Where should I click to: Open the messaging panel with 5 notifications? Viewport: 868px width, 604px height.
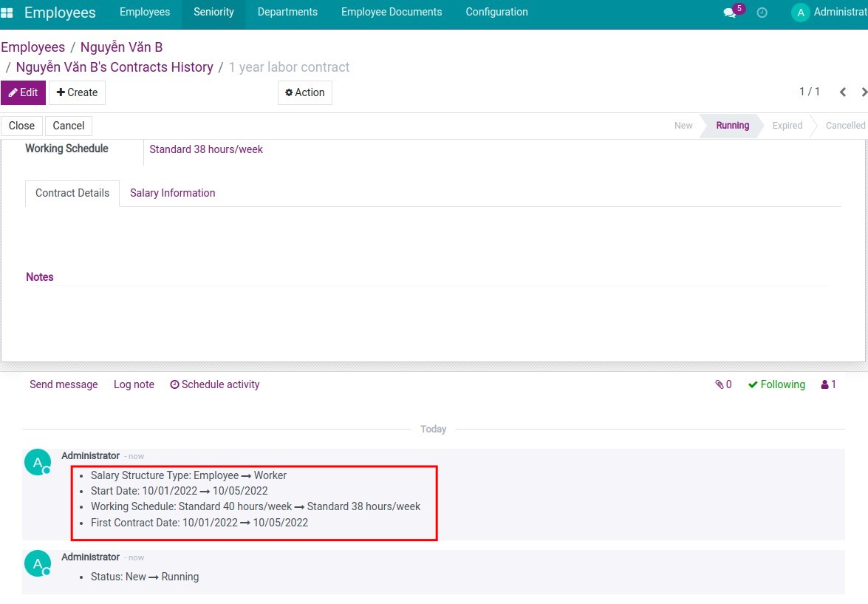[x=730, y=13]
